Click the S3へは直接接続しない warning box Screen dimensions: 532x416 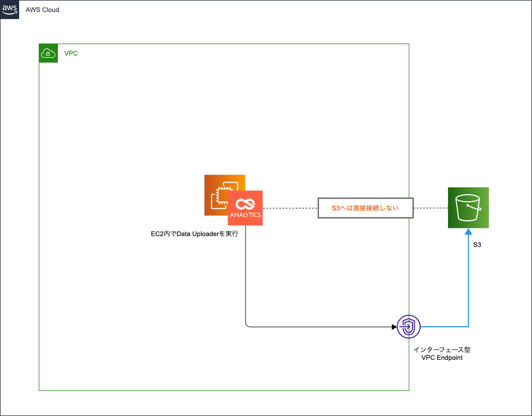pyautogui.click(x=365, y=208)
